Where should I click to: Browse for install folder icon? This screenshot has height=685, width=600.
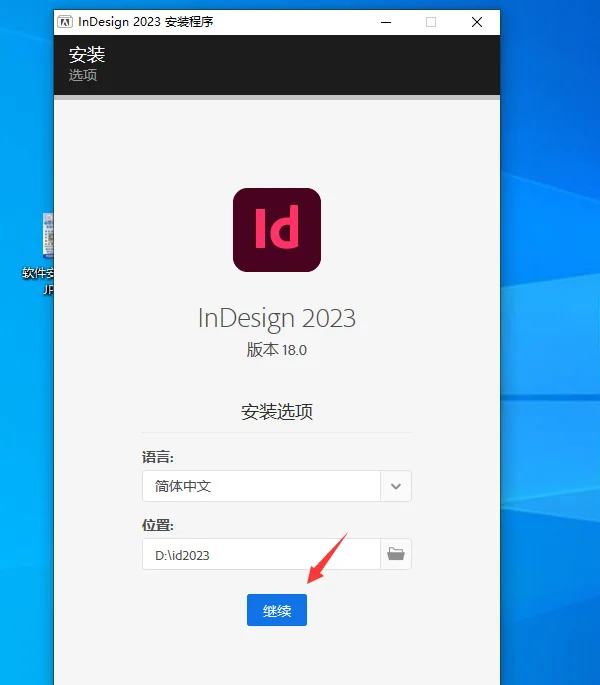click(x=396, y=554)
